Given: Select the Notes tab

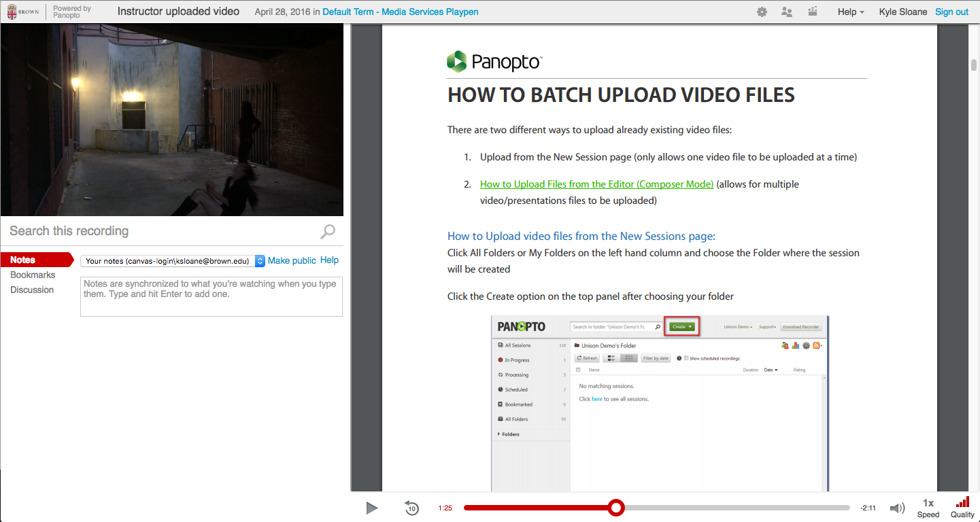Looking at the screenshot, I should [x=37, y=260].
